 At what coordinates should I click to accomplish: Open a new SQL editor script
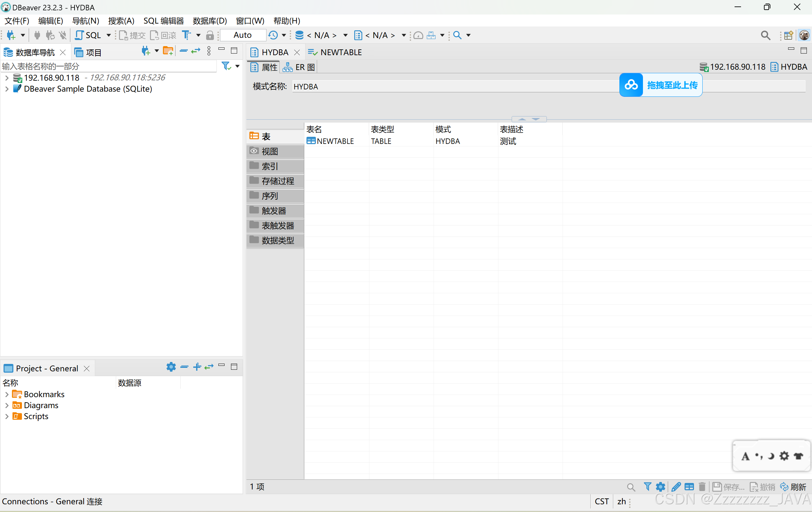click(x=88, y=35)
